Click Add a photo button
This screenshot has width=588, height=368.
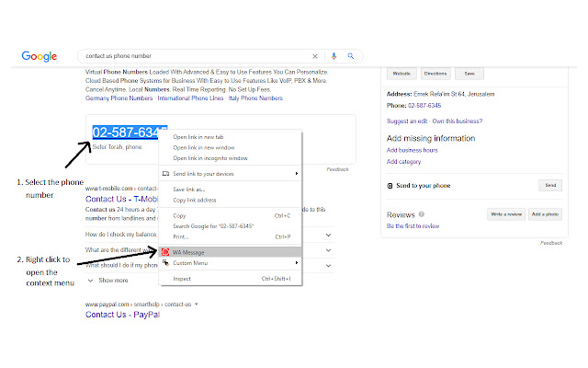(x=545, y=214)
